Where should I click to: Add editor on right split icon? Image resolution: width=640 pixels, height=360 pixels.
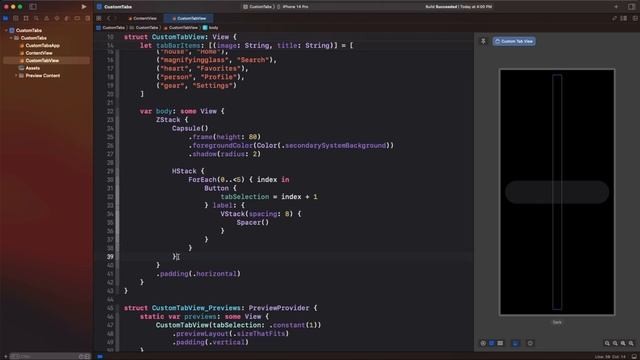(635, 18)
